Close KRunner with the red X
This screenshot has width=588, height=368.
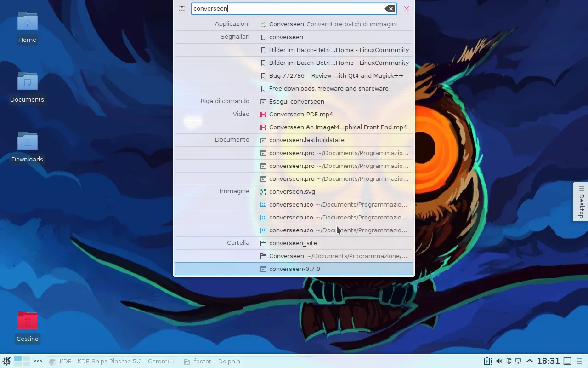point(407,9)
